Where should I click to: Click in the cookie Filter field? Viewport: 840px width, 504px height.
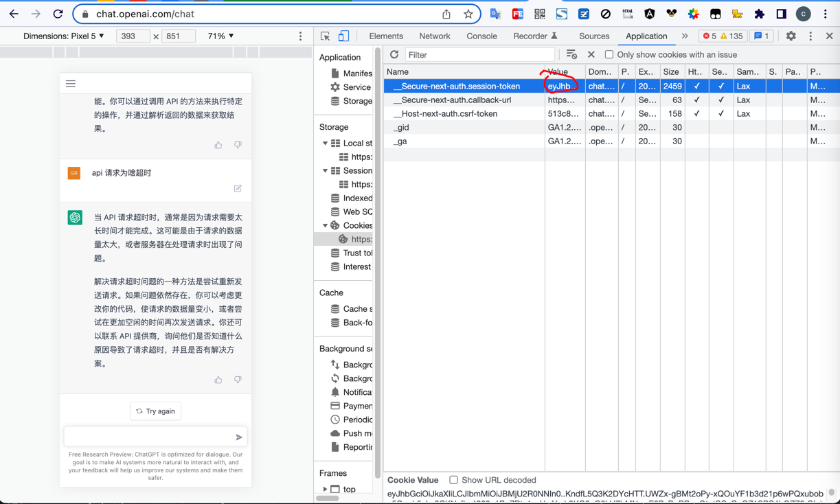coord(479,54)
